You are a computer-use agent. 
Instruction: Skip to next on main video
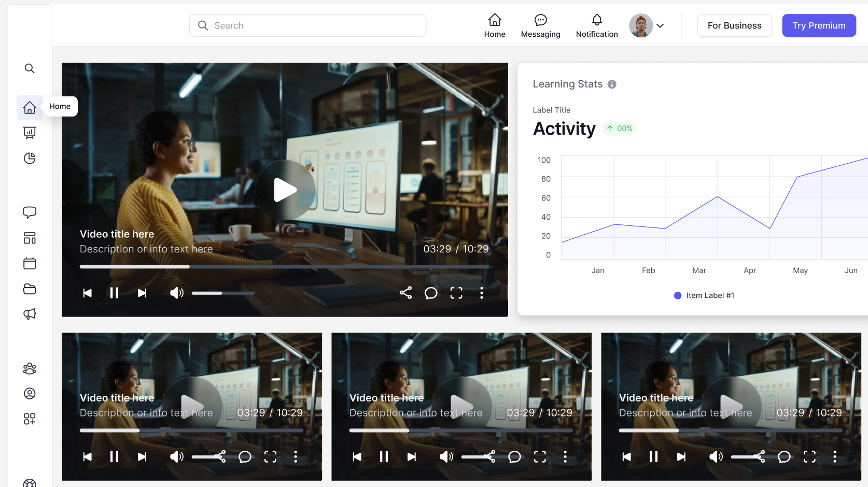[142, 293]
